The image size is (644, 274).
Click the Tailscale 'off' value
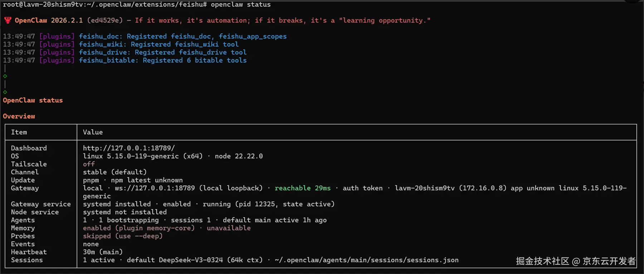89,164
